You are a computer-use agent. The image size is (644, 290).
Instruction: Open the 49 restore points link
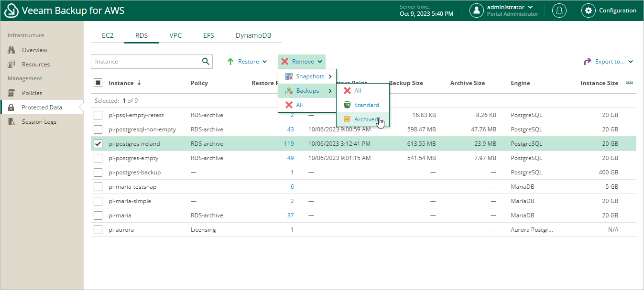(290, 158)
